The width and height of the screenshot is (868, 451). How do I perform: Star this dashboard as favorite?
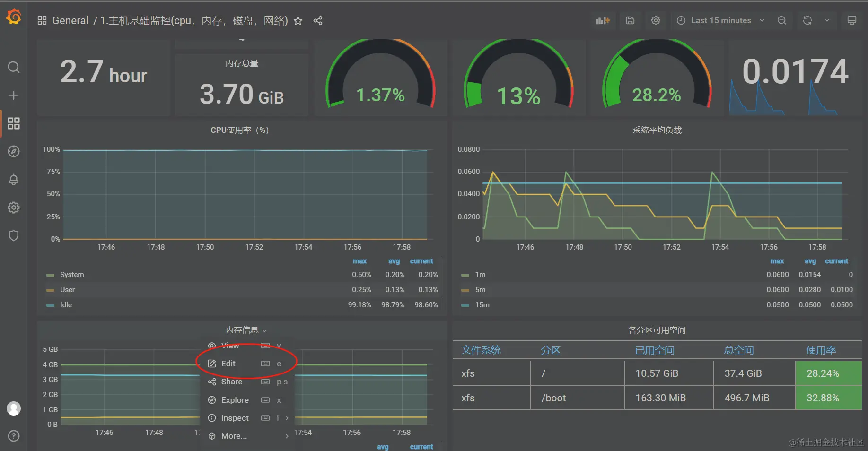[298, 21]
